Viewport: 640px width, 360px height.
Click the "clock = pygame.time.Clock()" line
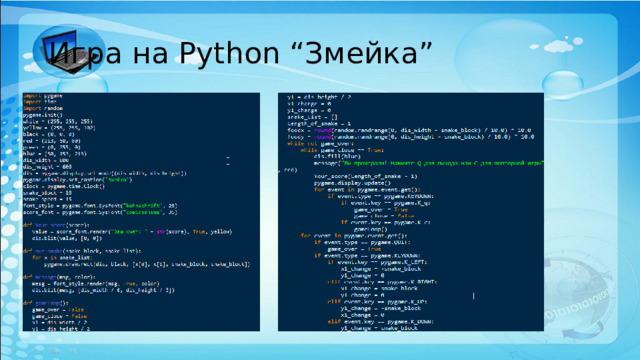coord(64,186)
